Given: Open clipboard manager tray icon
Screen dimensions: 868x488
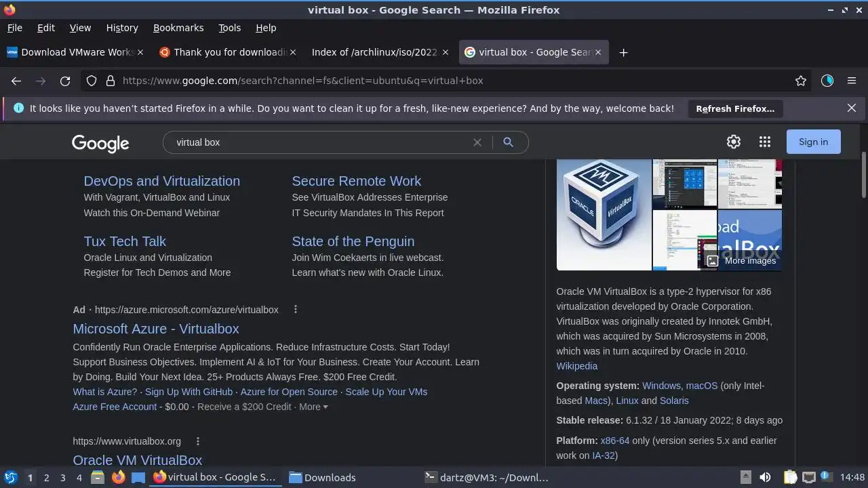Looking at the screenshot, I should tap(790, 477).
